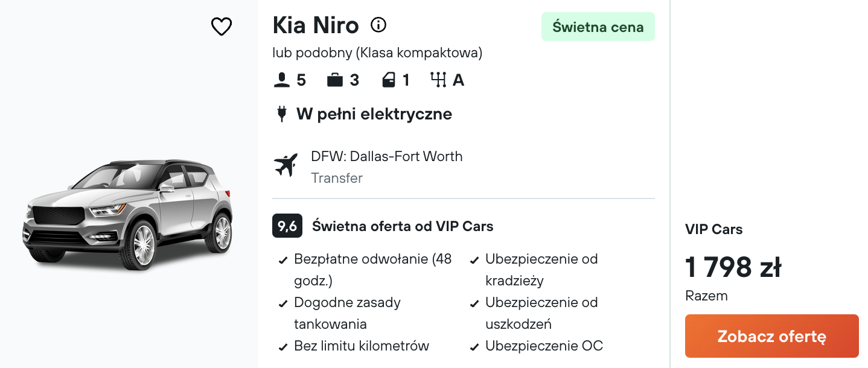Viewport: 868px width, 368px height.
Task: Click the passenger seats icon
Action: 281,80
